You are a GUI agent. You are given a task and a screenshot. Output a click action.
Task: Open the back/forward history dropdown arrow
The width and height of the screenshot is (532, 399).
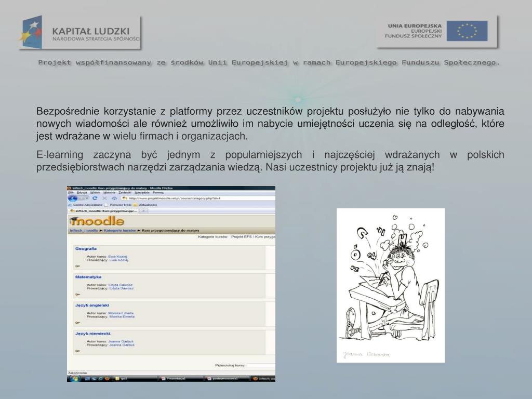(x=87, y=198)
